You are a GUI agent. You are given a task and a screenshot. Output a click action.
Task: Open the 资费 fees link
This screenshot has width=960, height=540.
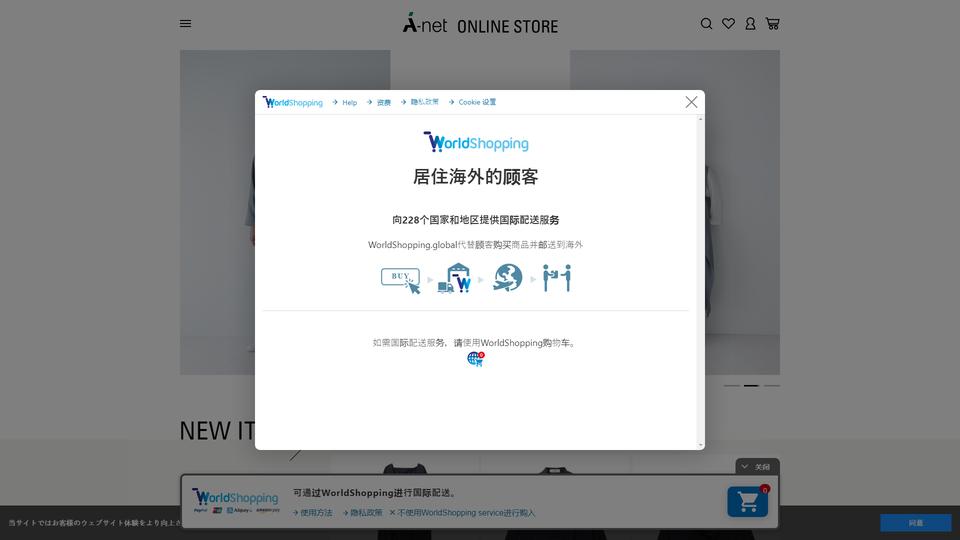378,102
